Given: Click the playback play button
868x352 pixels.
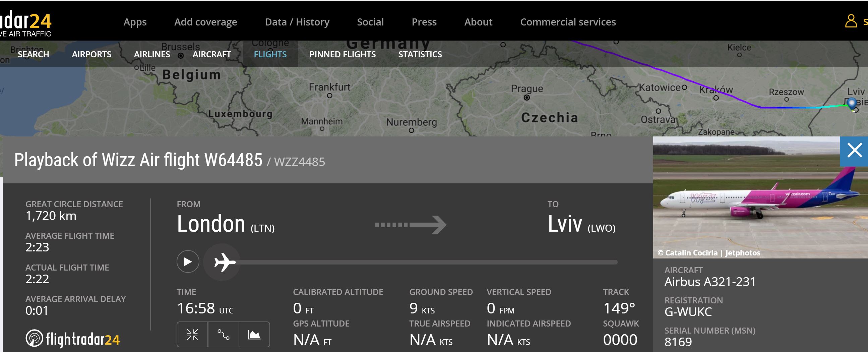Looking at the screenshot, I should (188, 261).
